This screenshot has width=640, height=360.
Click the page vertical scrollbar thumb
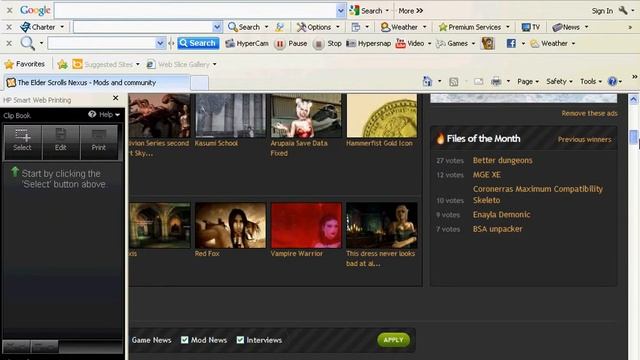[x=633, y=137]
